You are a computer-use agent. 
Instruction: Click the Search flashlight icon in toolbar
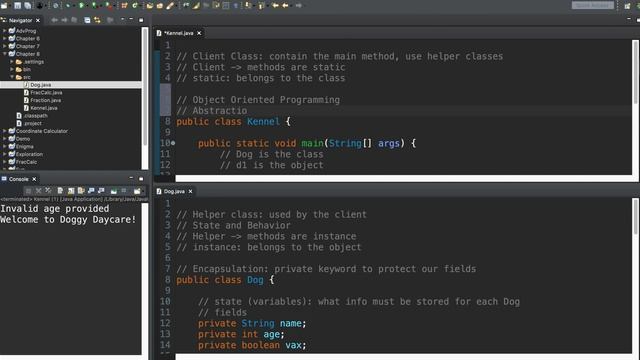point(170,6)
